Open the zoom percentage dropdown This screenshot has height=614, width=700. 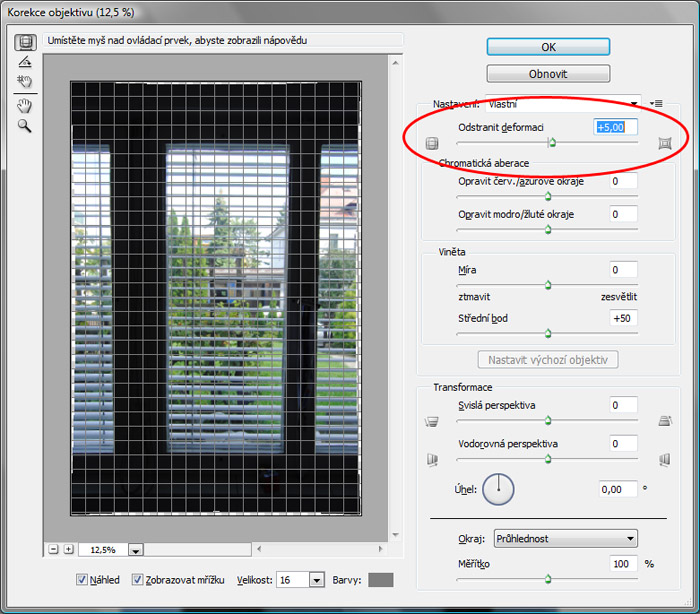click(137, 549)
